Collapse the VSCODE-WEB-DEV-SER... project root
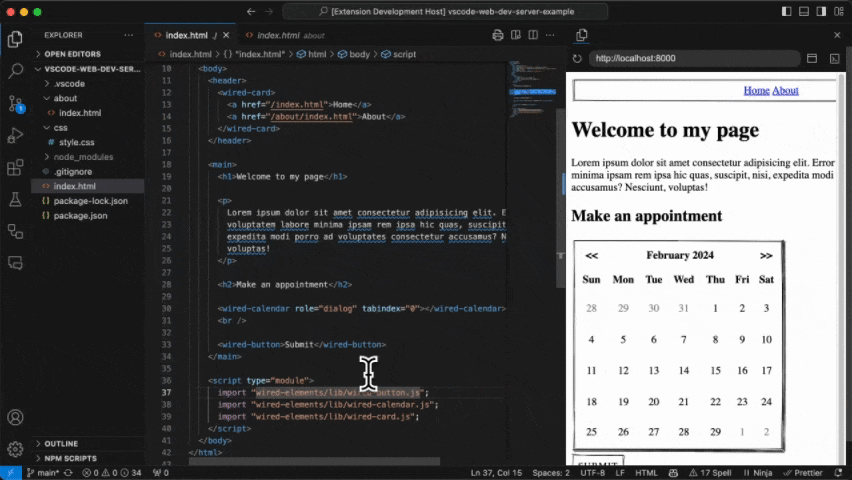This screenshot has width=852, height=480. pyautogui.click(x=88, y=69)
